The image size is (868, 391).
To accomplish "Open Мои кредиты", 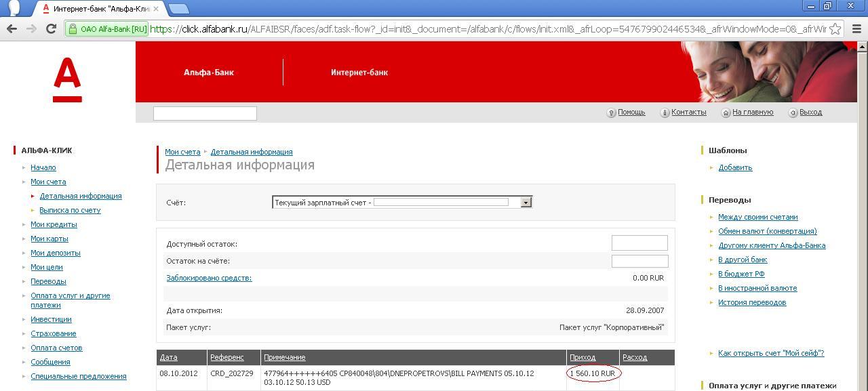I will tap(54, 224).
